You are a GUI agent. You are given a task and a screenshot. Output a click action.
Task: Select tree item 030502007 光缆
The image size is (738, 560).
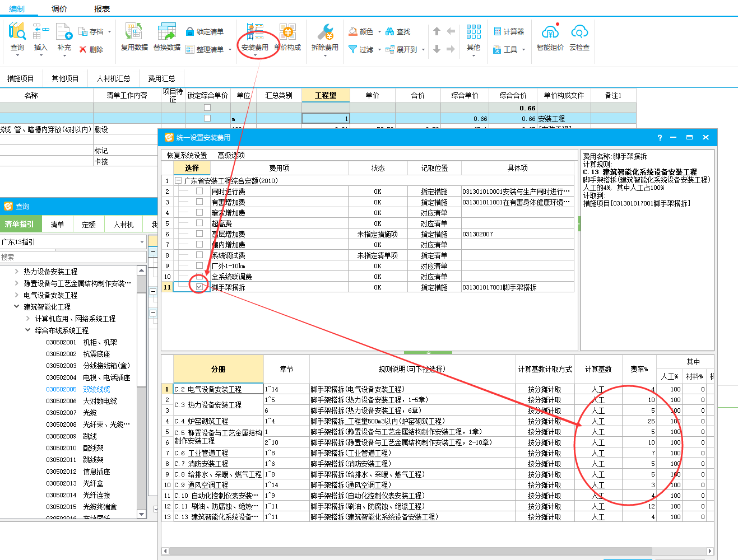click(x=71, y=413)
